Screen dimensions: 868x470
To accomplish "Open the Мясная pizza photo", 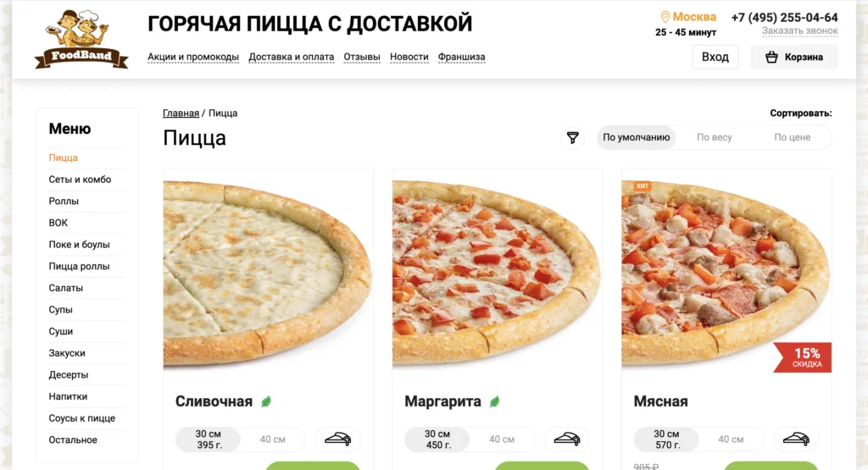I will (x=726, y=270).
